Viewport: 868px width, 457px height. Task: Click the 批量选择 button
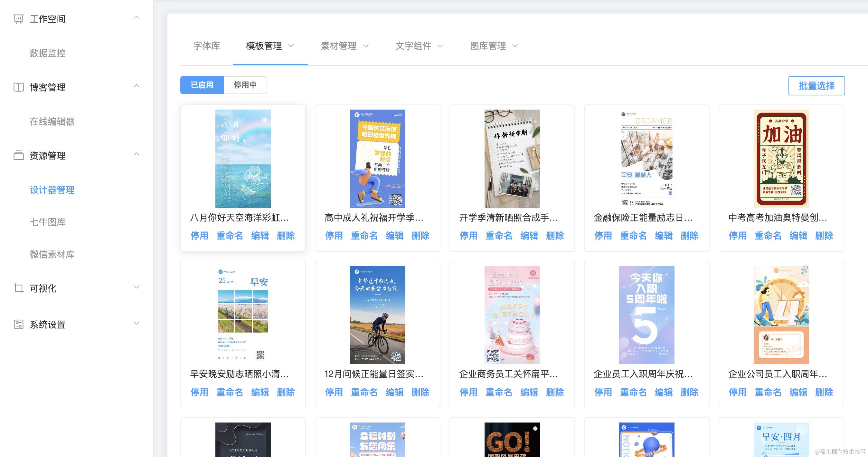point(816,86)
